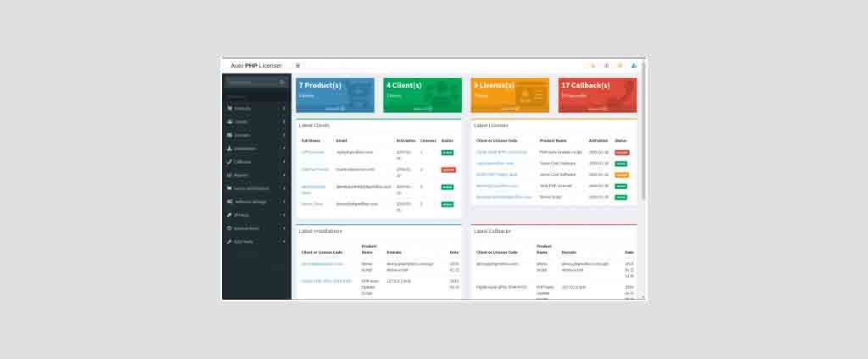This screenshot has width=868, height=359.
Task: Click the red status badge in Latest Clients
Action: point(448,170)
